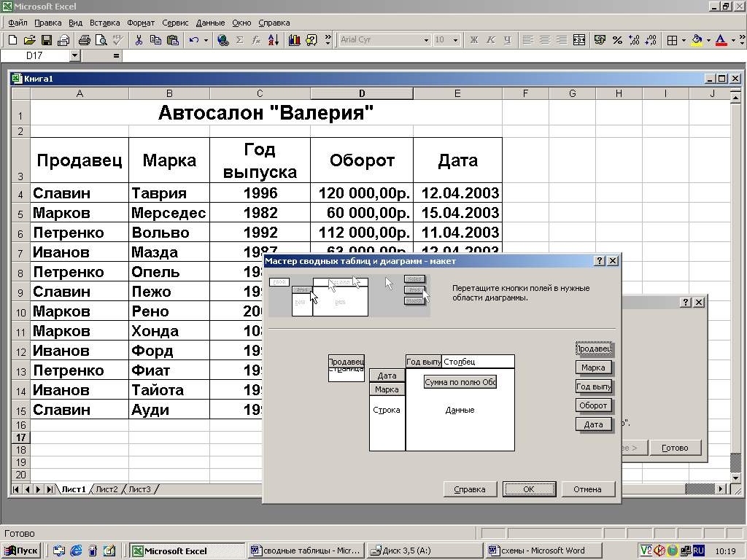Open font size dropdown
The width and height of the screenshot is (747, 560).
(x=455, y=40)
